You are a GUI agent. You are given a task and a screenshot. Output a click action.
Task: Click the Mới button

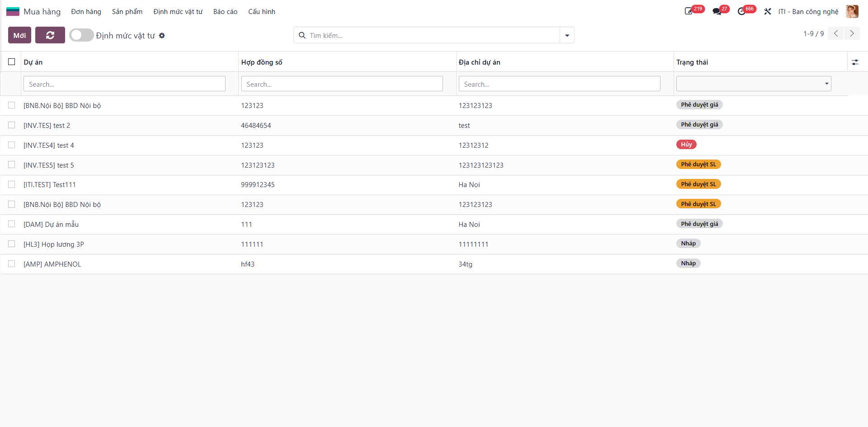coord(19,35)
